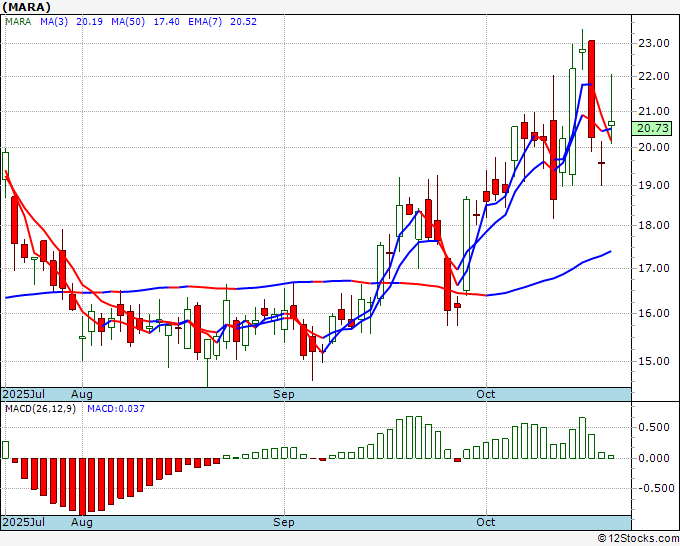
Task: Click Aug on the MACD timeline
Action: 82,522
